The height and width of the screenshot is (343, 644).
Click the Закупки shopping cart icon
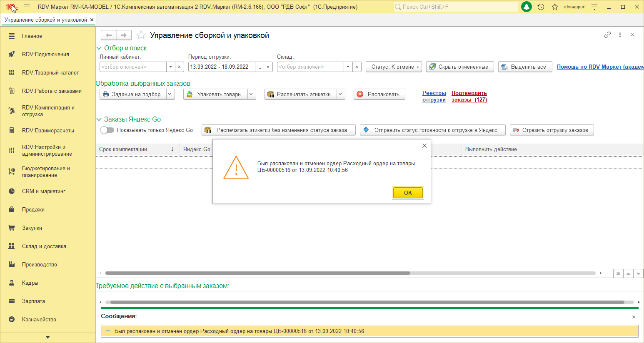(12, 228)
